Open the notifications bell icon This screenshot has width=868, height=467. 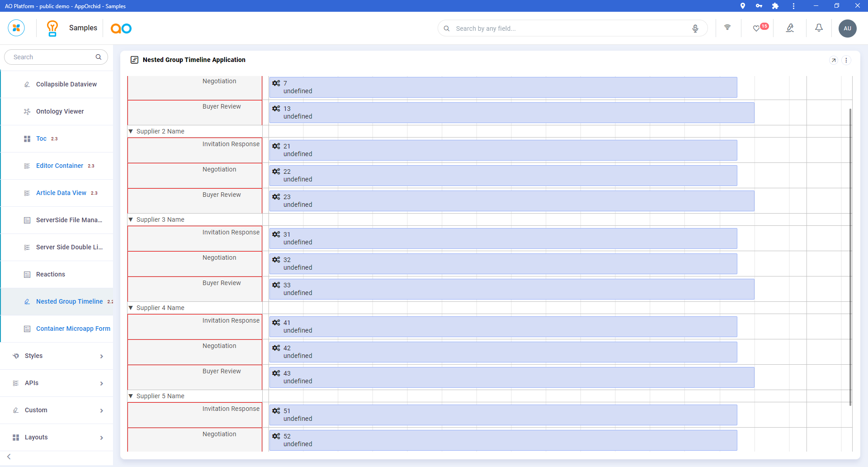coord(819,28)
